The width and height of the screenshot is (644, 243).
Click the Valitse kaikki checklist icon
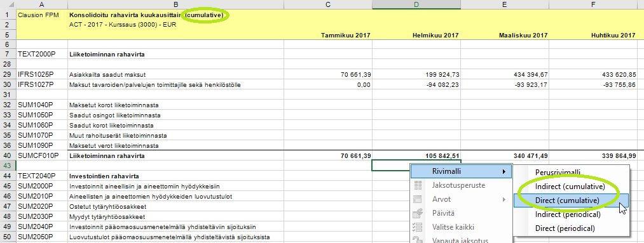(x=418, y=227)
